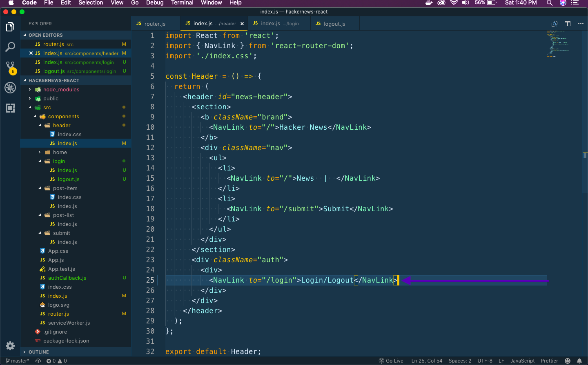This screenshot has height=365, width=588.
Task: Click Prettier in the status bar
Action: click(549, 361)
